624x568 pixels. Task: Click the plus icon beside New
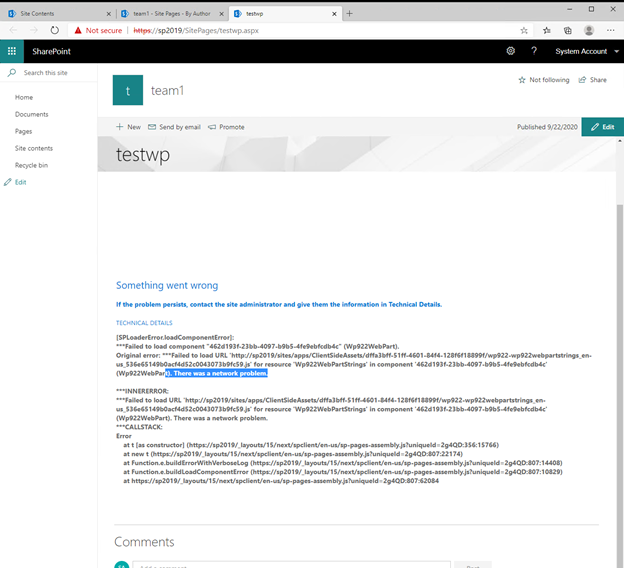click(x=119, y=127)
